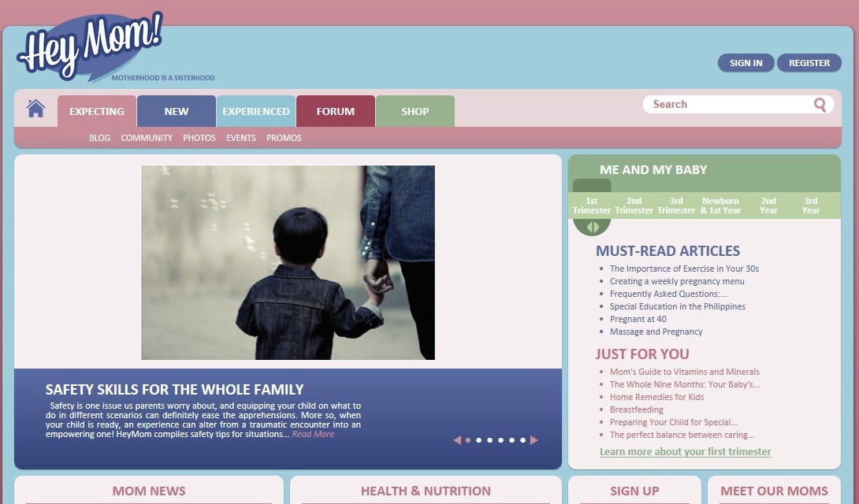Open the Blog submenu item
The image size is (859, 504).
click(x=100, y=138)
